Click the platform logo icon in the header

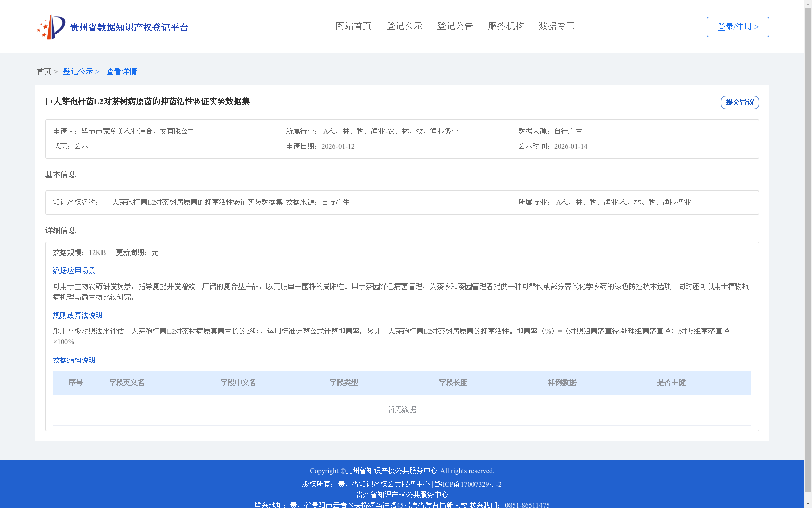tap(51, 27)
